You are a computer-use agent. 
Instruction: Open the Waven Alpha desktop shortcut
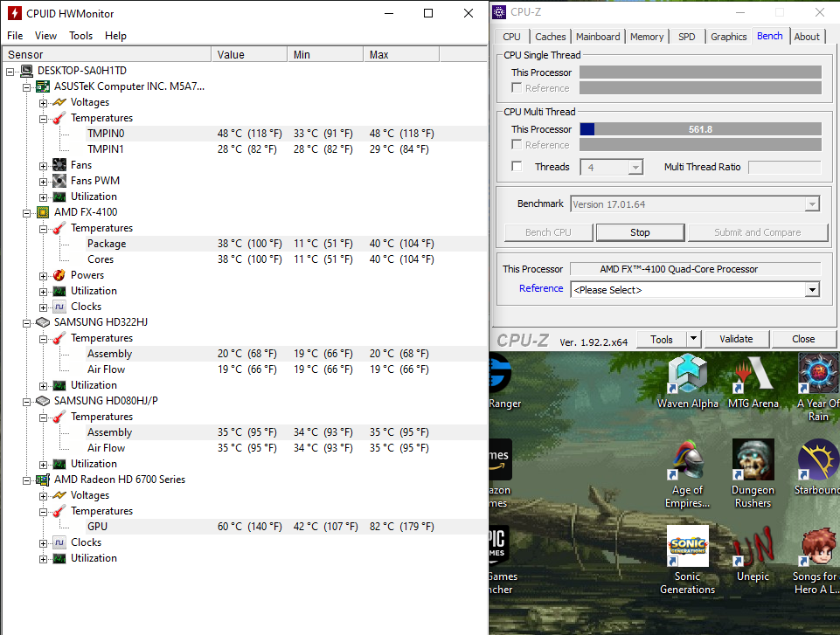(687, 376)
